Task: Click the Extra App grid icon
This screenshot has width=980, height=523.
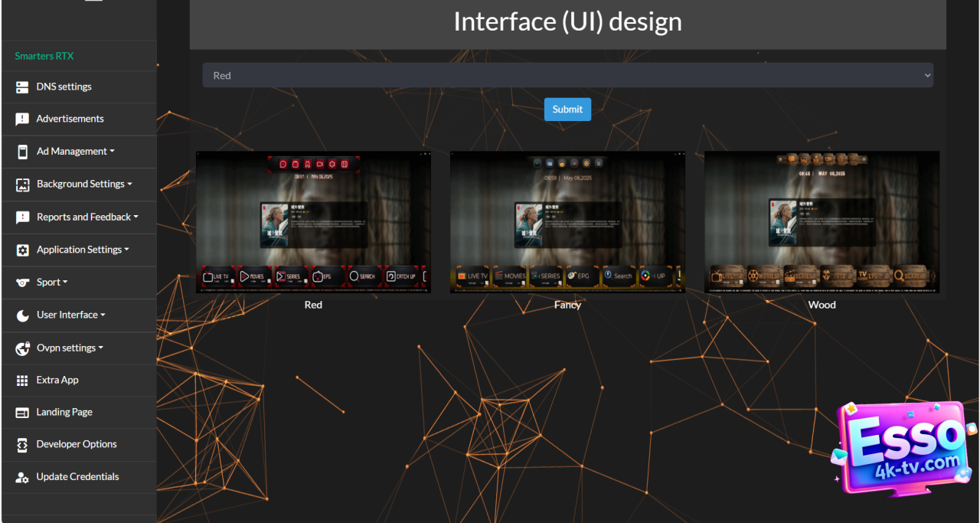Action: [x=22, y=381]
